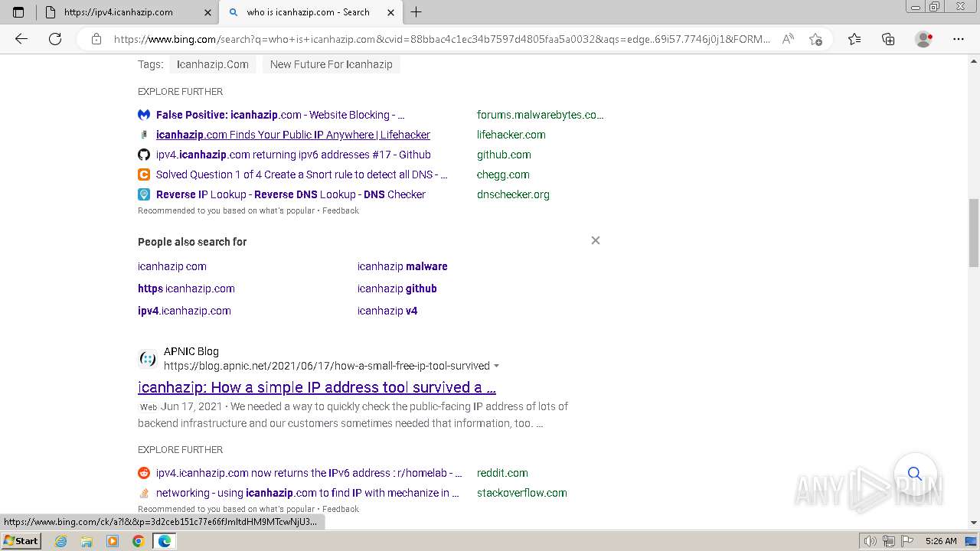Open networking using icanhazip.com mechanize link
This screenshot has height=551, width=980.
(308, 493)
